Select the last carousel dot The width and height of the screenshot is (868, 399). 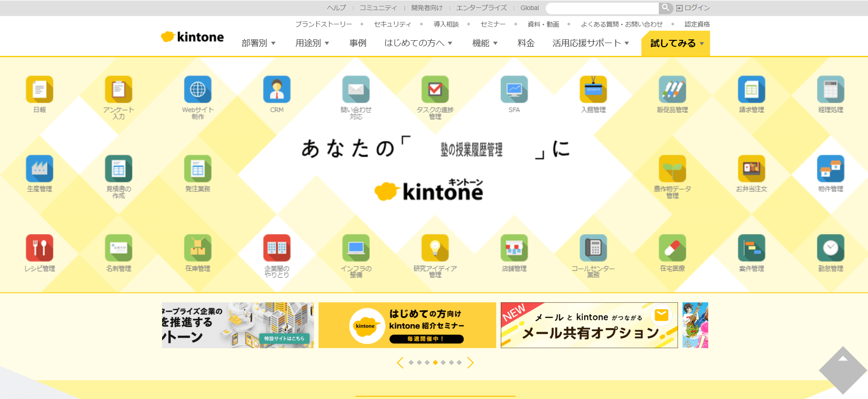coord(459,363)
